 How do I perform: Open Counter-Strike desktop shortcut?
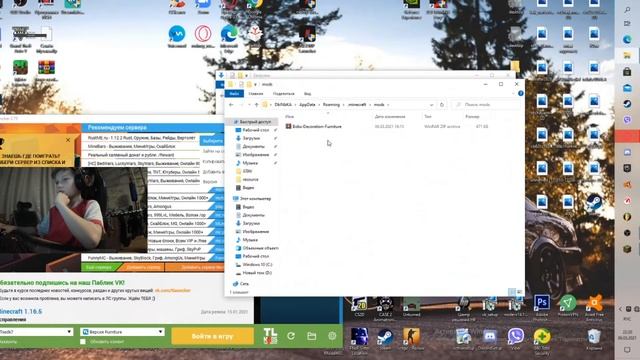(411, 340)
